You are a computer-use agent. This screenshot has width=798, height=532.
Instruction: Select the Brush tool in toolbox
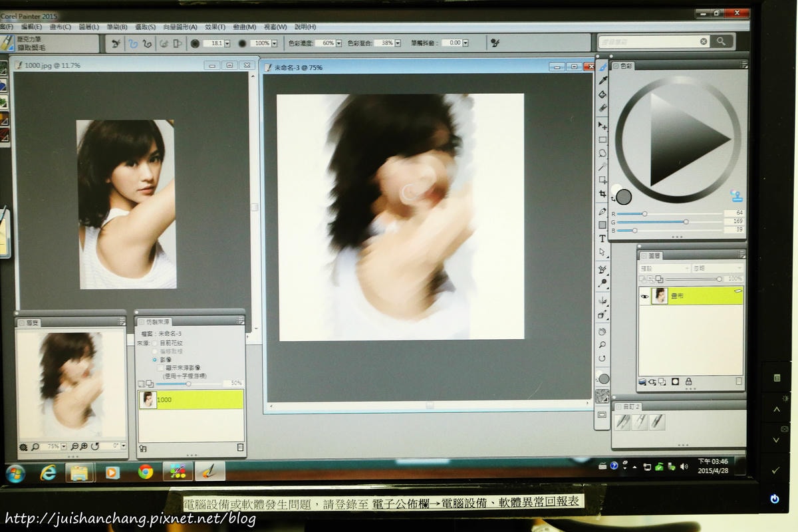click(602, 66)
